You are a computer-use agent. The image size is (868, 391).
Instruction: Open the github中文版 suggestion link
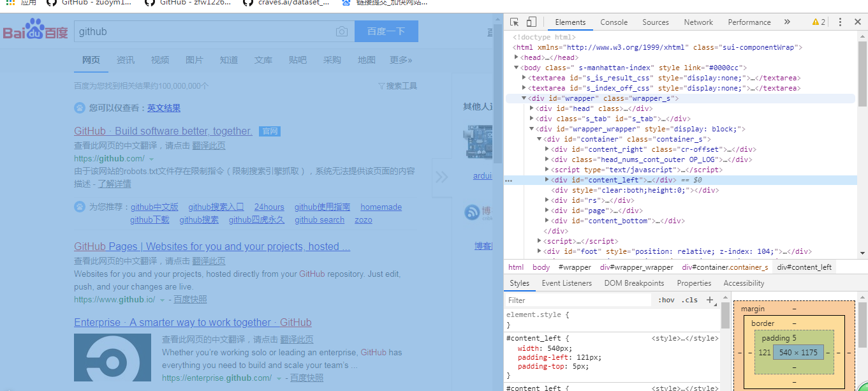coord(154,207)
